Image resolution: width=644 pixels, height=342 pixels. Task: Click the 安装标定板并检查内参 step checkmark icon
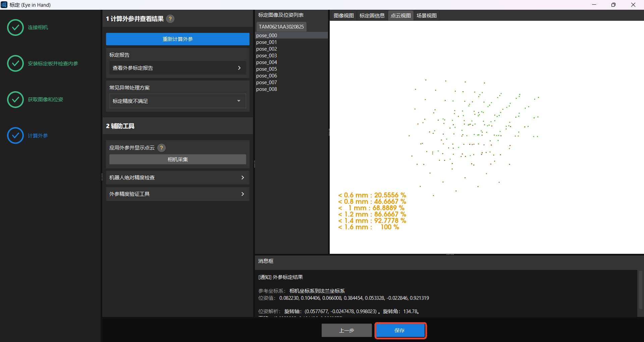pos(15,63)
